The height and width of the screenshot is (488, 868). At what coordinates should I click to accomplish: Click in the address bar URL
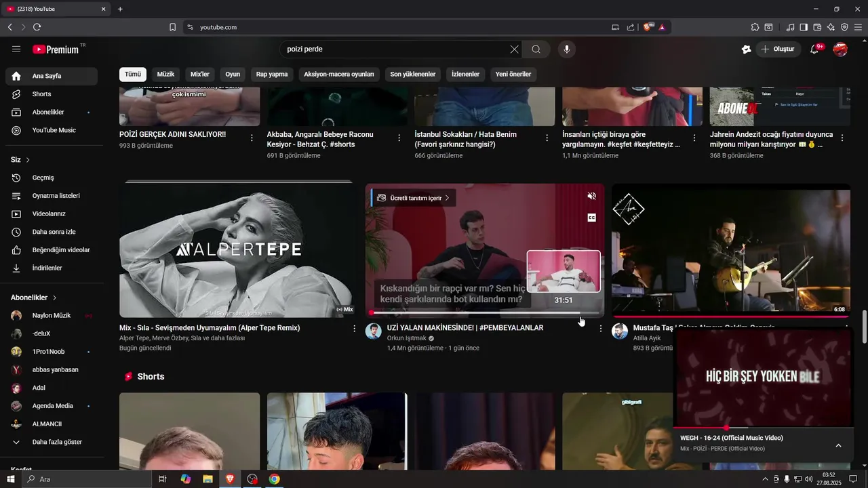click(x=218, y=27)
